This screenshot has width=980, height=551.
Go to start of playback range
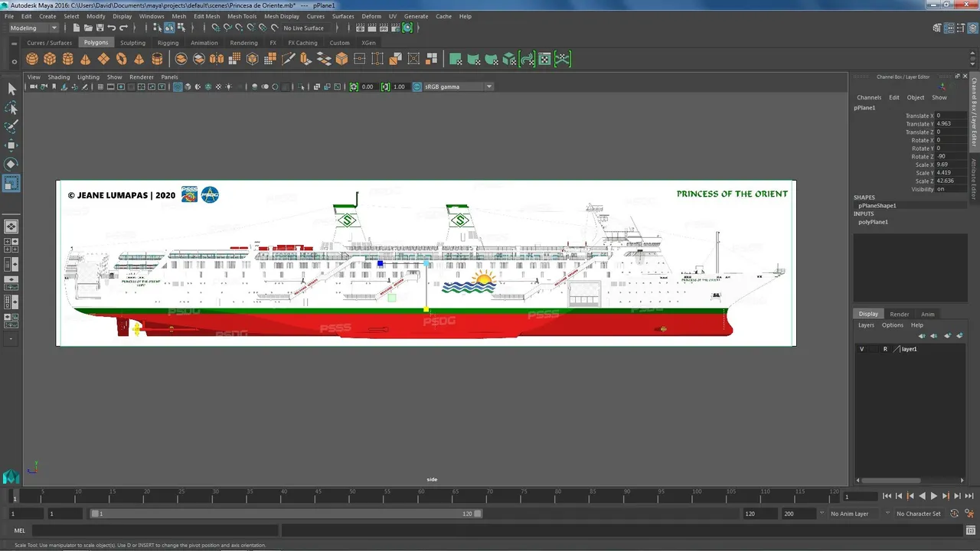coord(887,496)
